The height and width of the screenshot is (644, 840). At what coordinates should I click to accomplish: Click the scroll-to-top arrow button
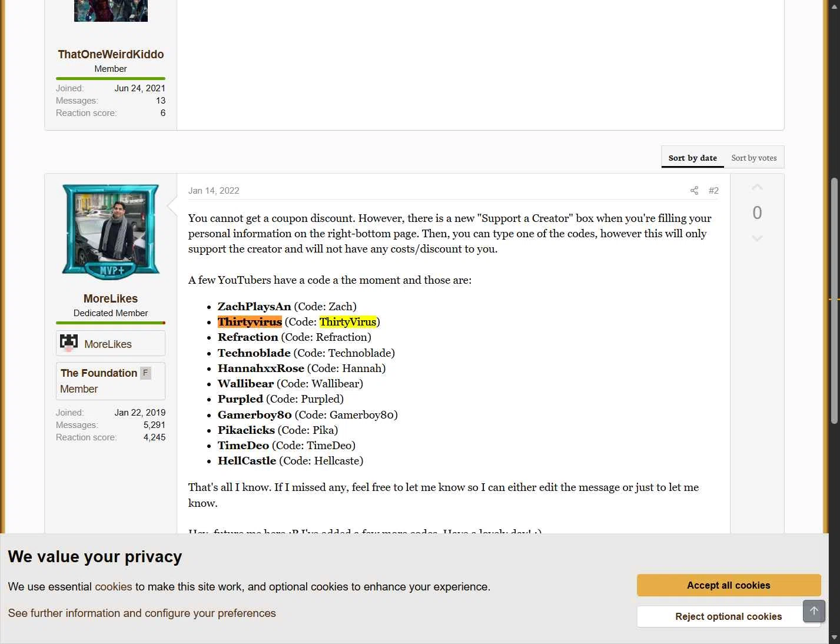814,611
